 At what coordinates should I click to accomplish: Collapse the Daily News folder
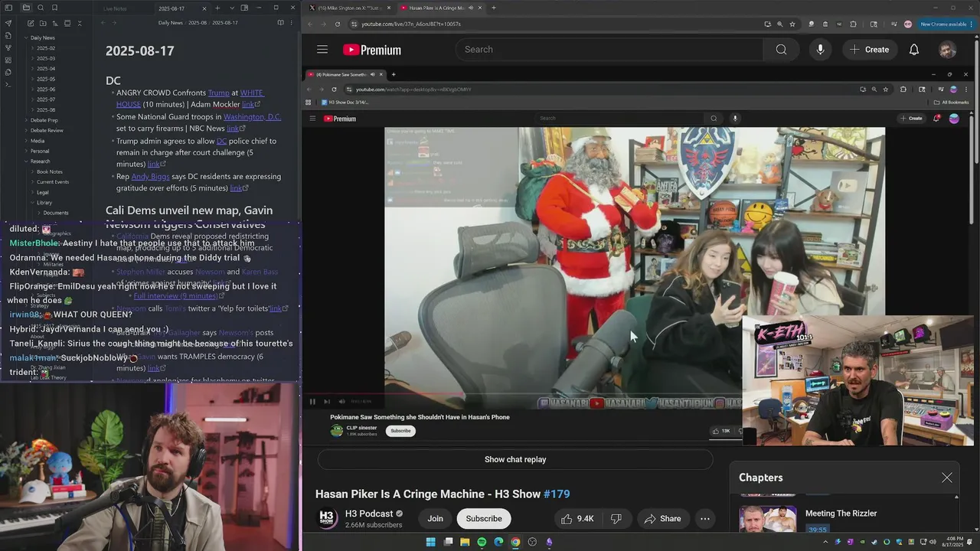pos(27,37)
